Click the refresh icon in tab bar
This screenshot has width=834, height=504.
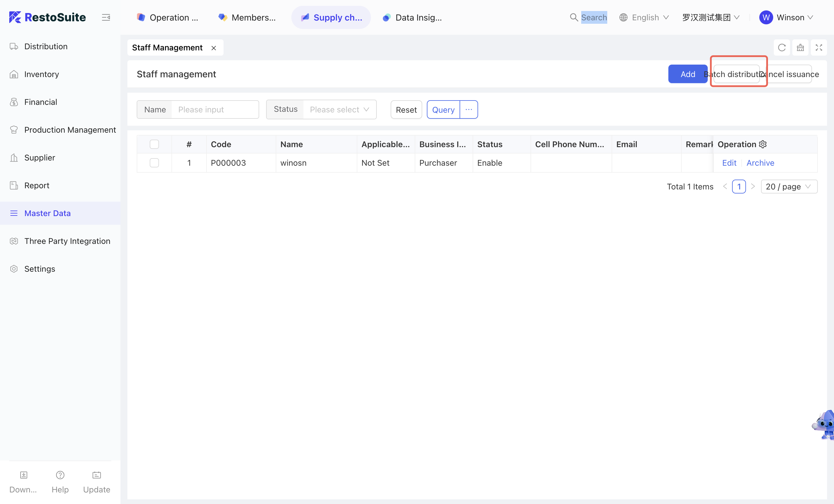[x=782, y=48]
